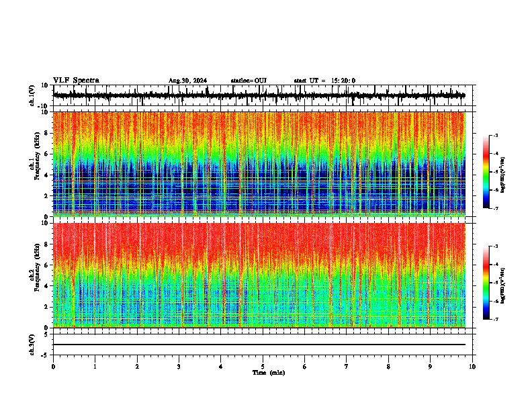
Task: Click time axis tick label "1"
Action: [95, 367]
